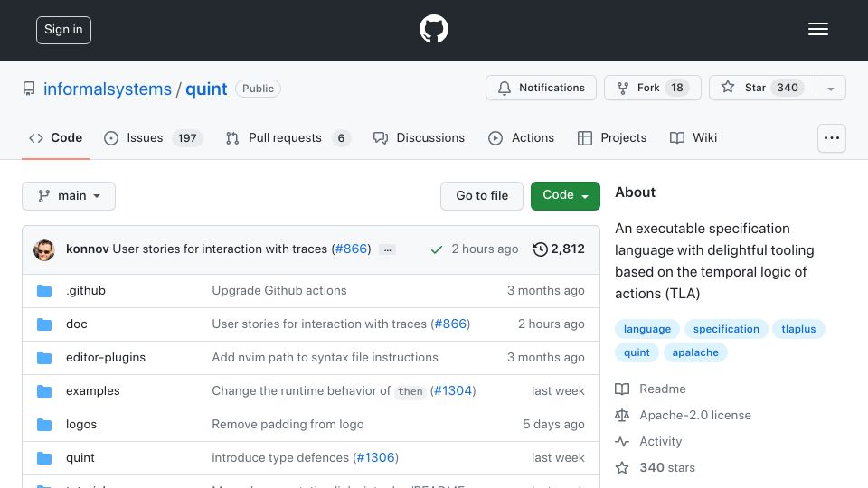This screenshot has width=868, height=488.
Task: Open the doc folder
Action: 76,324
